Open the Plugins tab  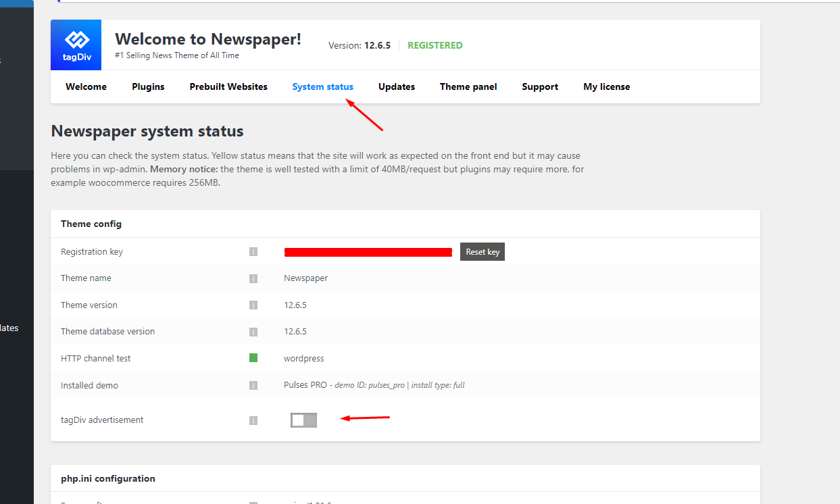coord(148,86)
